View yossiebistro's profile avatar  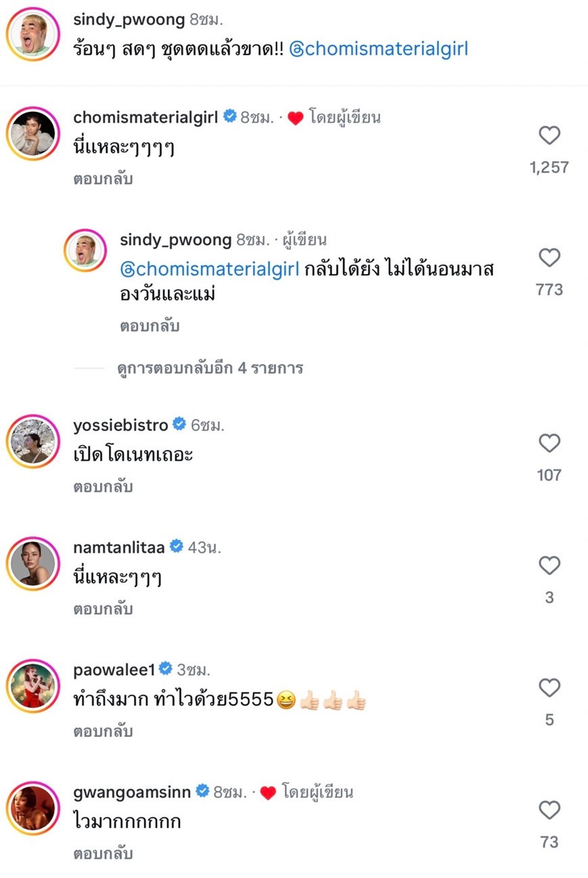pyautogui.click(x=33, y=441)
